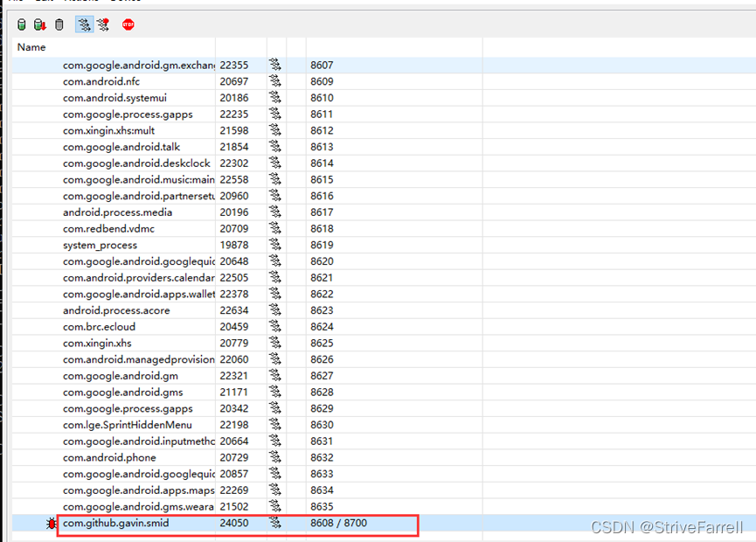The width and height of the screenshot is (756, 542).
Task: Select the com.google.android.music:main process
Action: 139,180
